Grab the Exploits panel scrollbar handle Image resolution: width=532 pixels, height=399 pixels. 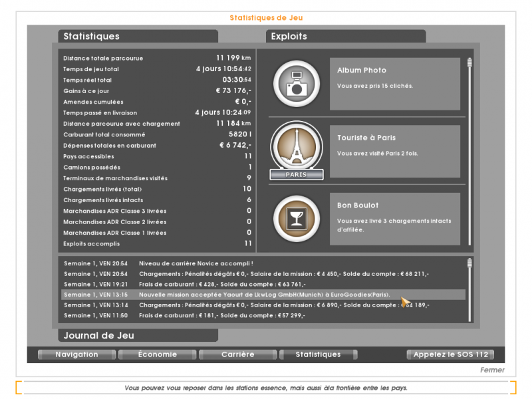[469, 63]
